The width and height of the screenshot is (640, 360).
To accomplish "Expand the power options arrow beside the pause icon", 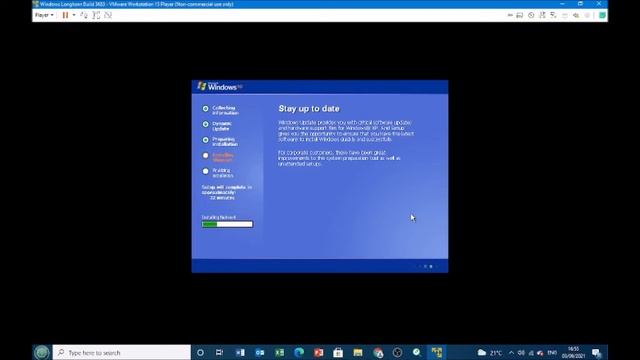I will 74,15.
